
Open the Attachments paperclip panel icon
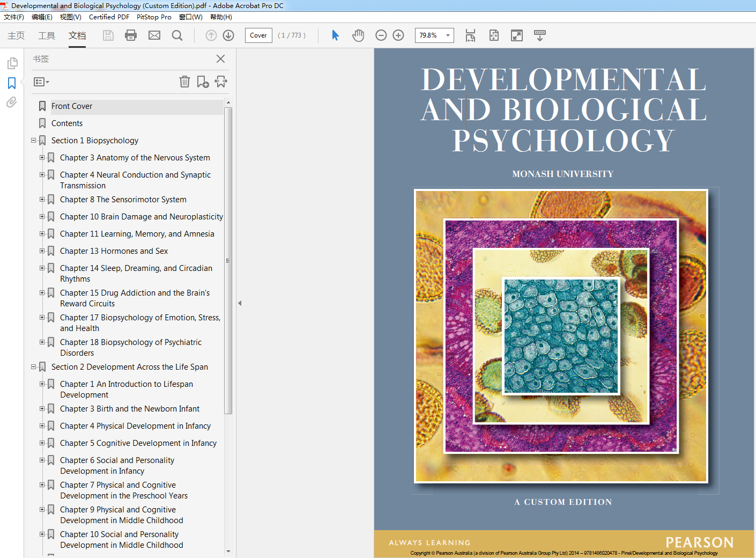[12, 102]
